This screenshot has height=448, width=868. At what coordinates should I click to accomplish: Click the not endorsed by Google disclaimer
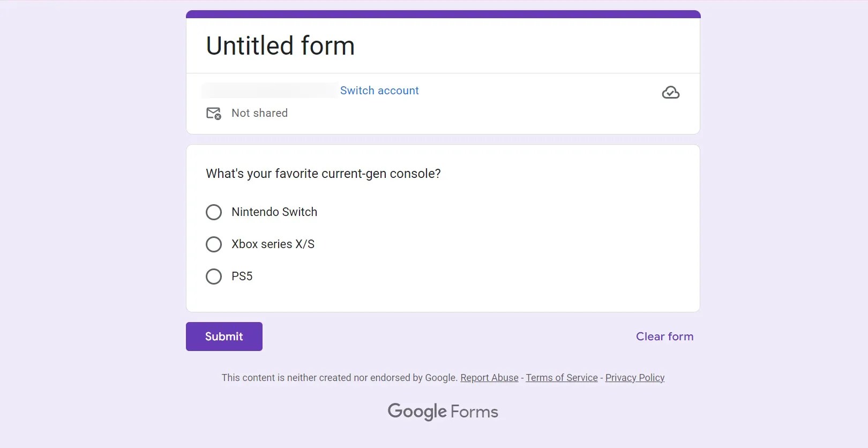coord(340,378)
